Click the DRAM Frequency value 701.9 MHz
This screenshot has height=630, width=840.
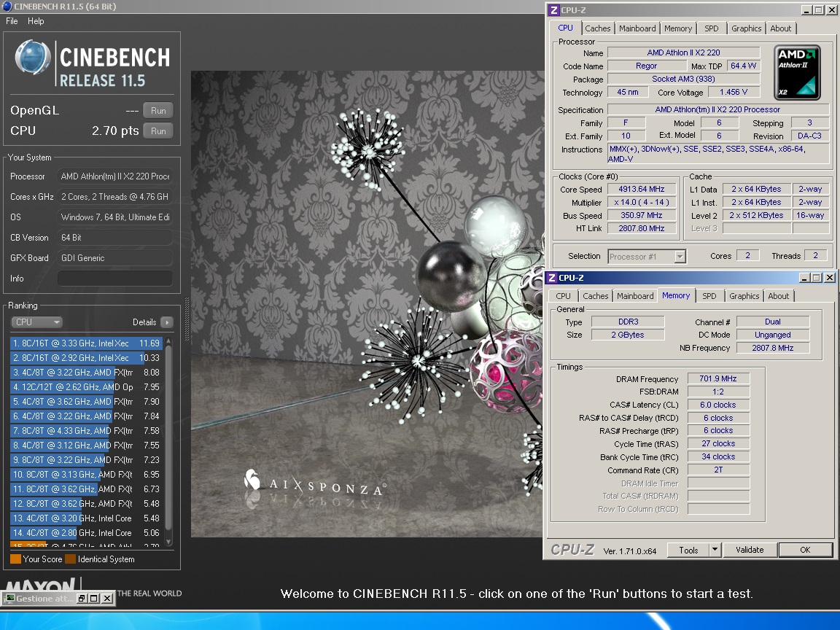click(x=717, y=378)
